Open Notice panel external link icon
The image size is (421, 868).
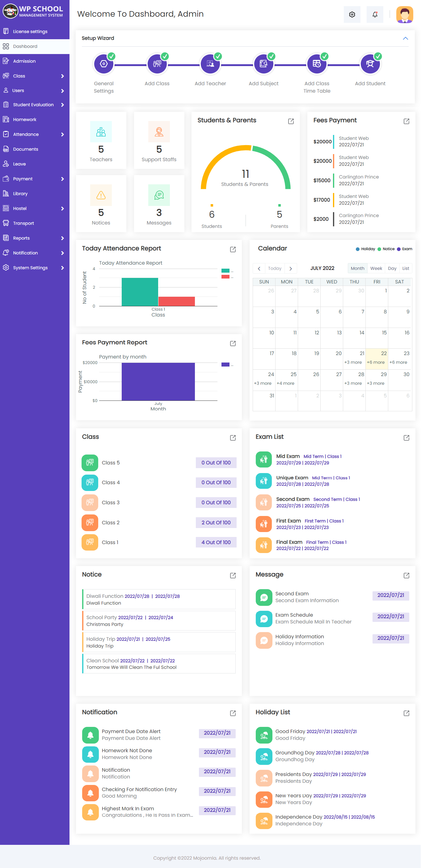coord(233,576)
